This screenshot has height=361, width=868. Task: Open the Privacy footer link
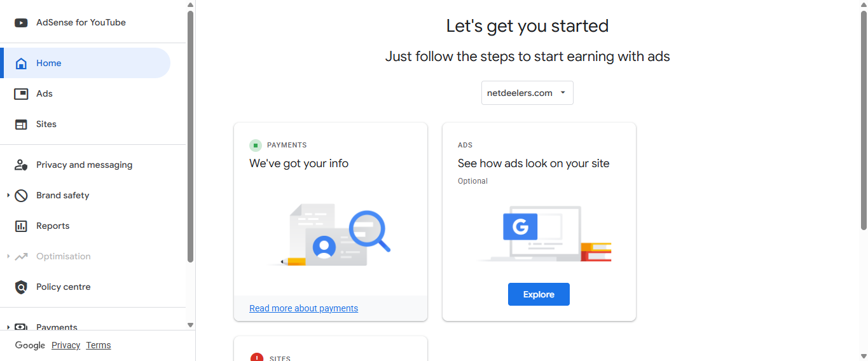pos(65,345)
